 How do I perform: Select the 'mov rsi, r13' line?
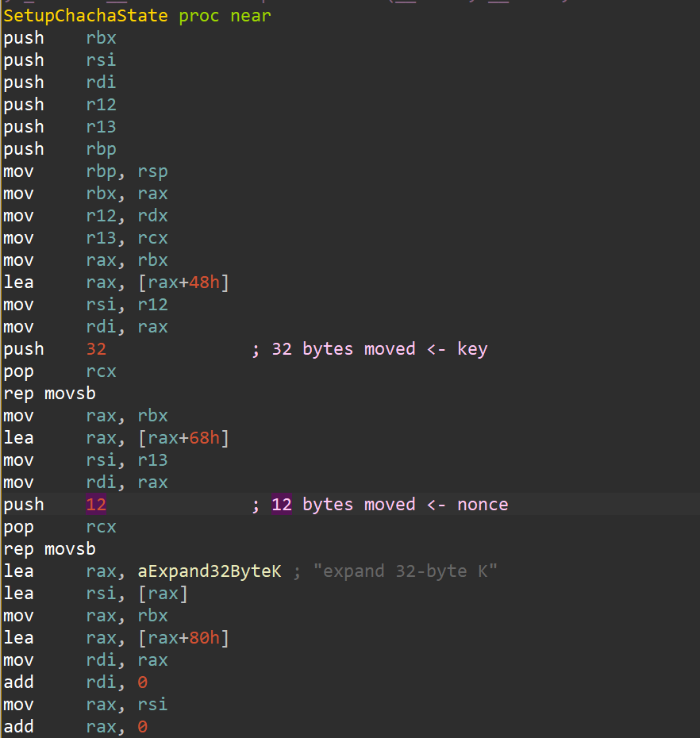click(86, 460)
